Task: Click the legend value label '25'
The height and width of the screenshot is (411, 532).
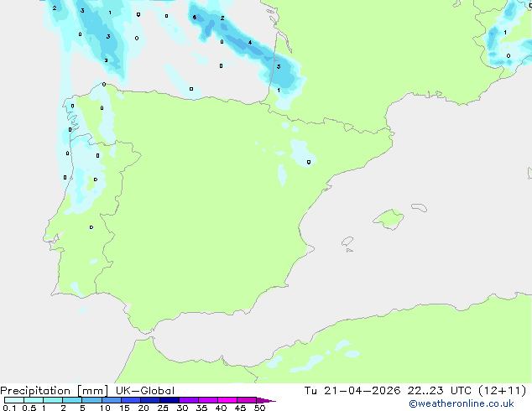Action: [163, 408]
